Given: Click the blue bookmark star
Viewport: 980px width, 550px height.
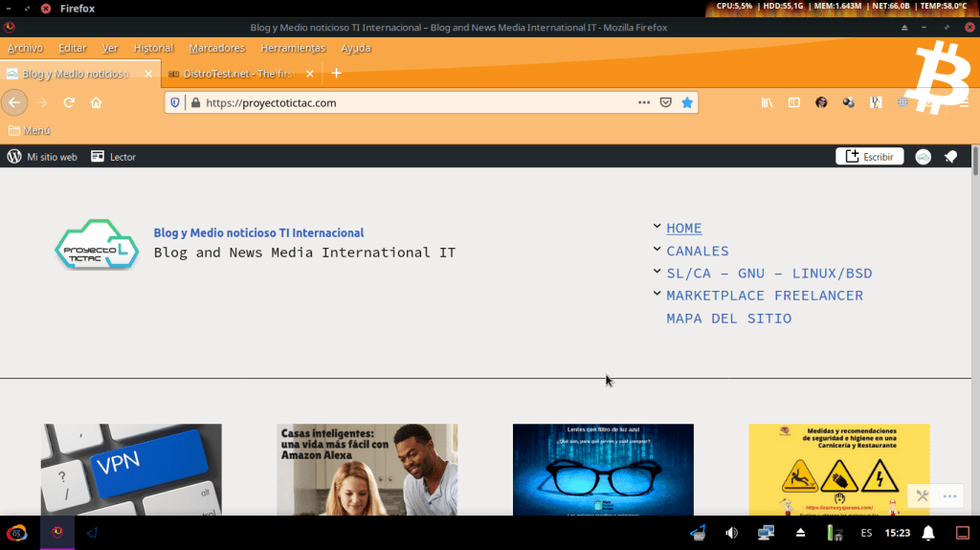Looking at the screenshot, I should coord(686,102).
